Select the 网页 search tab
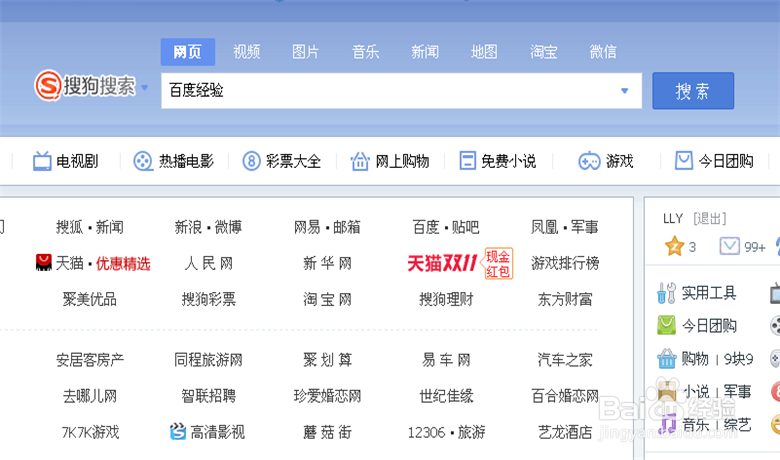This screenshot has height=460, width=780. coord(188,52)
